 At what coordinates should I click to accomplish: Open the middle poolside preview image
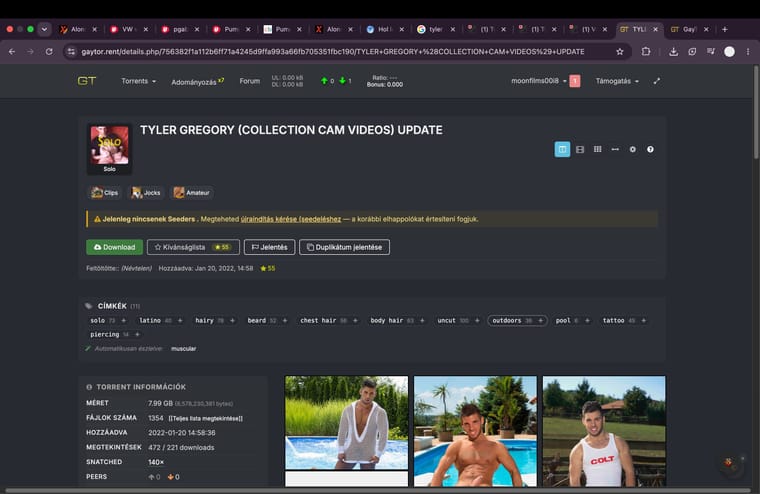pyautogui.click(x=475, y=431)
